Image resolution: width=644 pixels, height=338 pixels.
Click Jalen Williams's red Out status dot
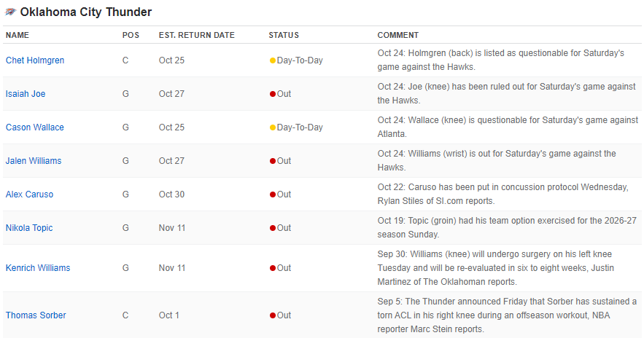[x=273, y=161]
